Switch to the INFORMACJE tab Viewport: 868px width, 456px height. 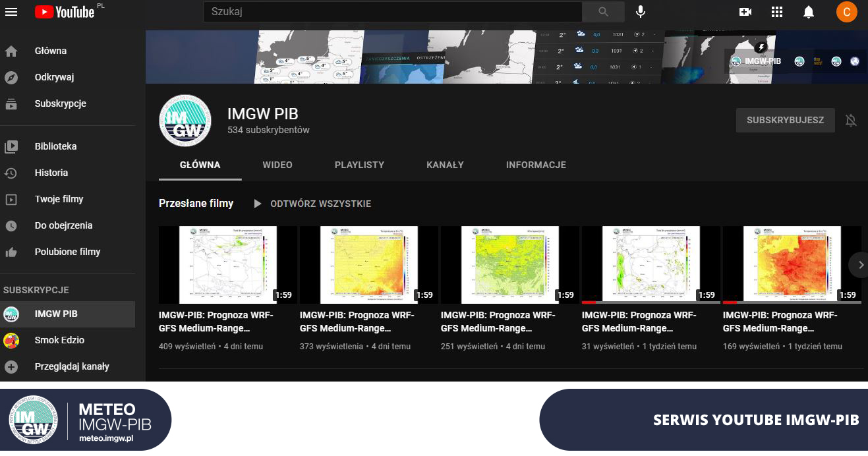click(536, 165)
